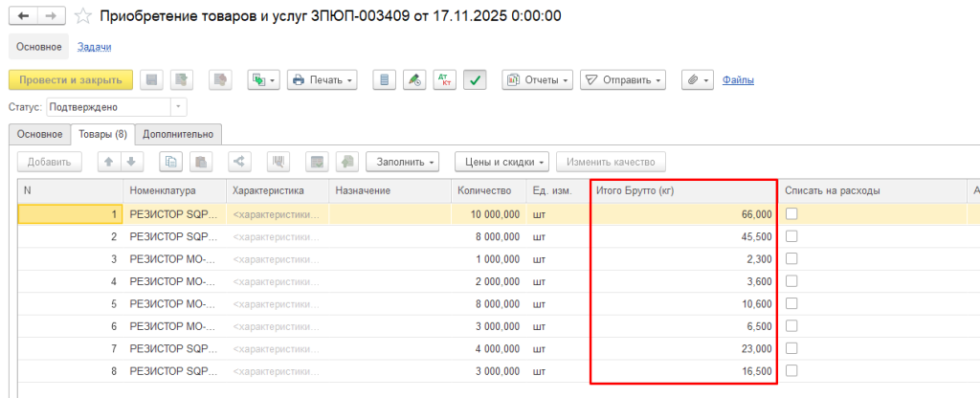Switch to the Основное tab below status
The height and width of the screenshot is (398, 980).
click(39, 134)
